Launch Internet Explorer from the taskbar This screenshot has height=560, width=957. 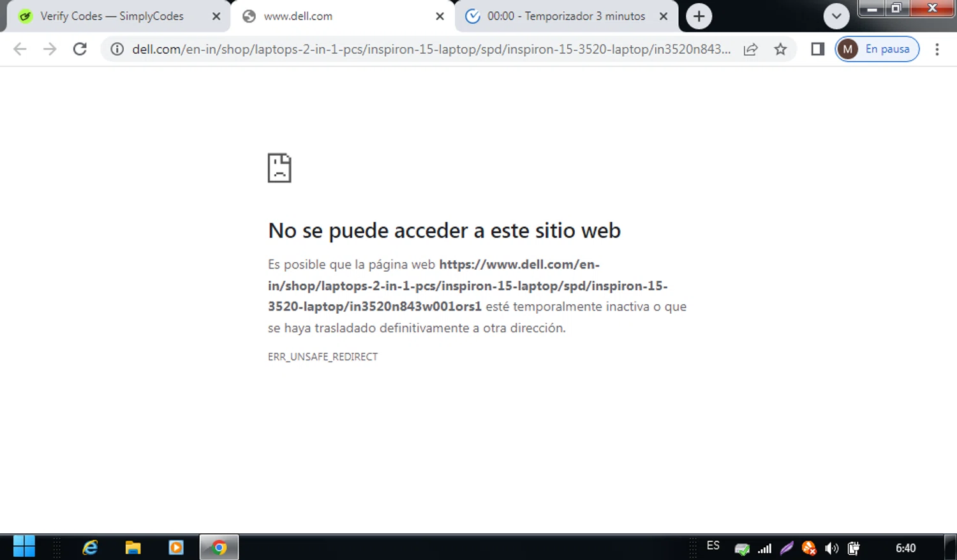[x=90, y=547]
